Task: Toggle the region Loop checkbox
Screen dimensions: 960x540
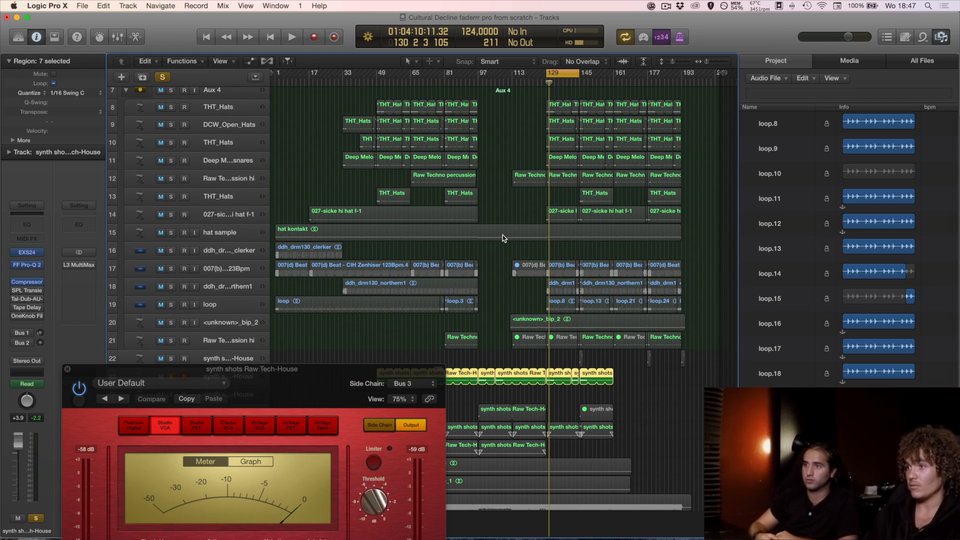Action: [53, 83]
